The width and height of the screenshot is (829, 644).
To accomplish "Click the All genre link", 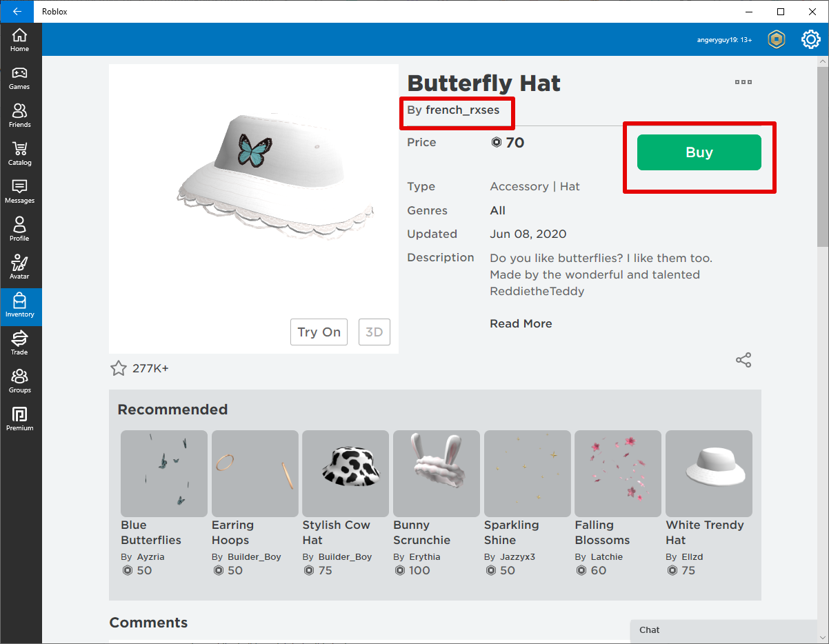I will pyautogui.click(x=497, y=210).
